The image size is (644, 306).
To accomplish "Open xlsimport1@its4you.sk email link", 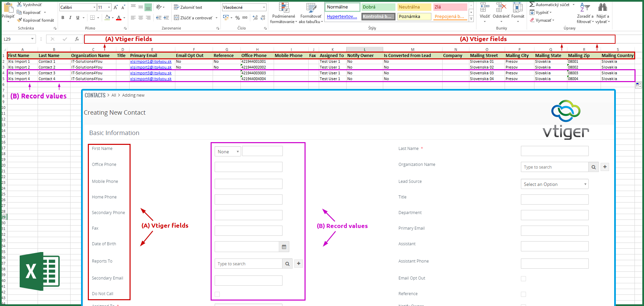I will 151,61.
